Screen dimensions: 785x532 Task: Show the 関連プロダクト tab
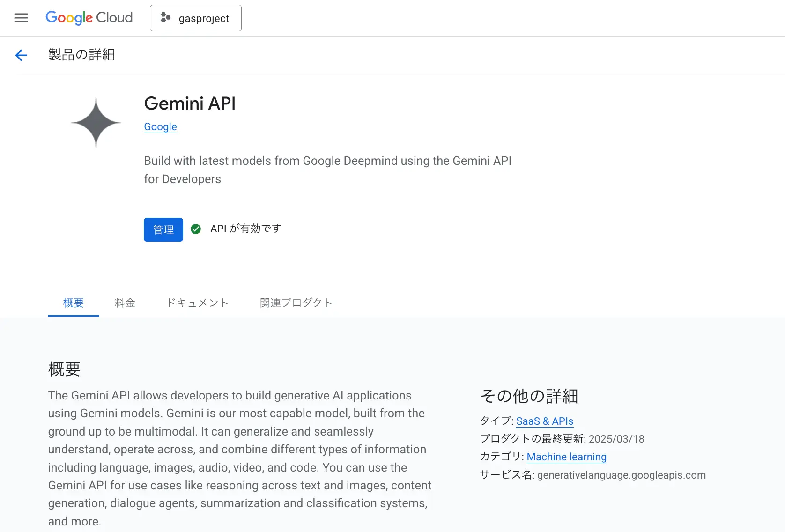coord(296,303)
